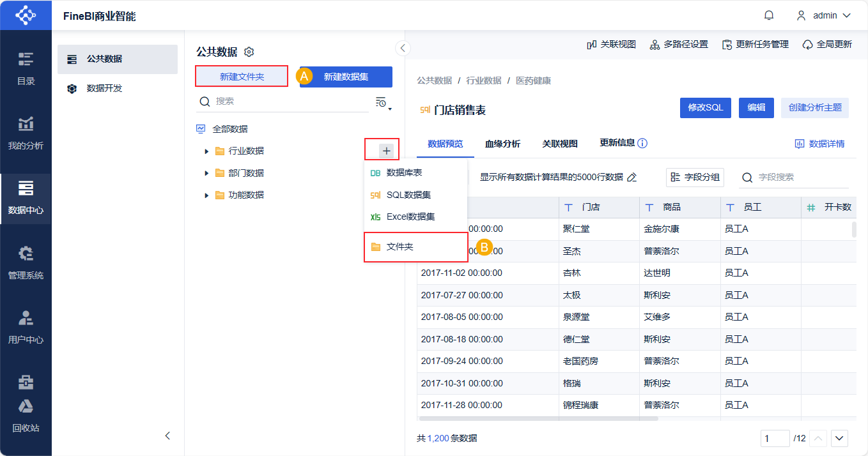
Task: Click the settings gear beside 公共数据
Action: click(x=249, y=52)
